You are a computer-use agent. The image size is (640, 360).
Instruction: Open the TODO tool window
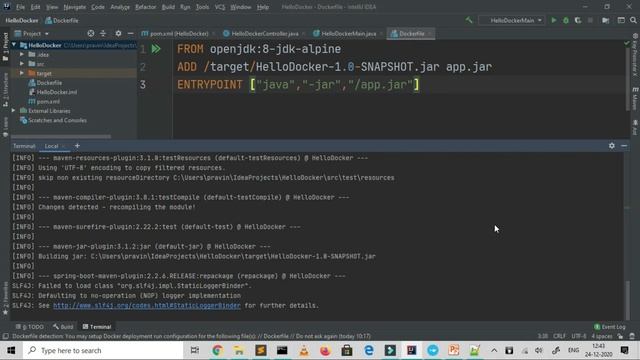(30, 327)
